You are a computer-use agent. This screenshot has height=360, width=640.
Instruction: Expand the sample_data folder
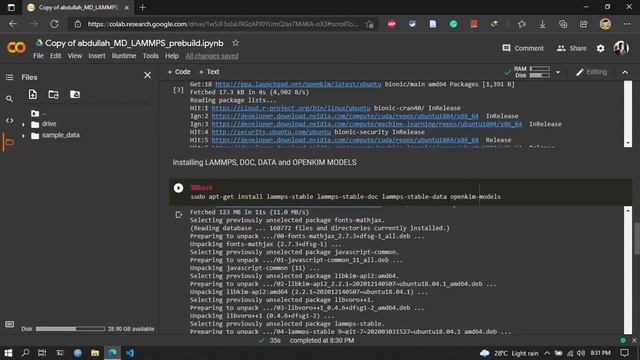coord(23,136)
